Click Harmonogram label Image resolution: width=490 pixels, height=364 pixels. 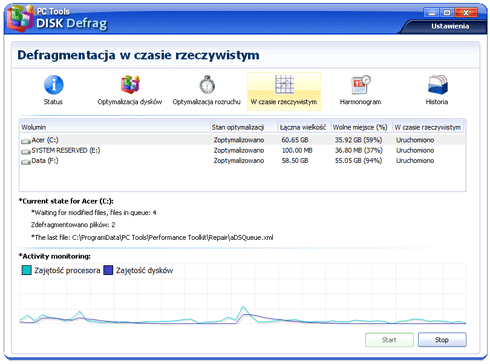[360, 102]
